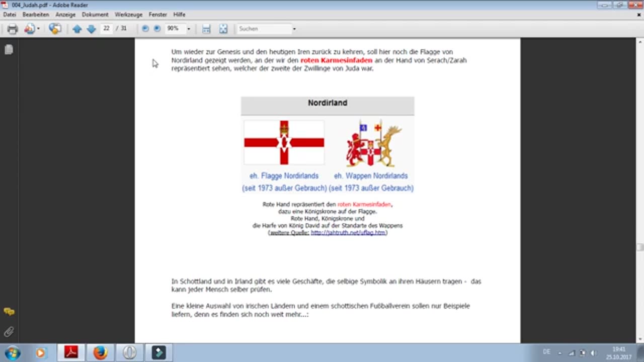Click the network signal tray icon
The height and width of the screenshot is (362, 644).
572,353
